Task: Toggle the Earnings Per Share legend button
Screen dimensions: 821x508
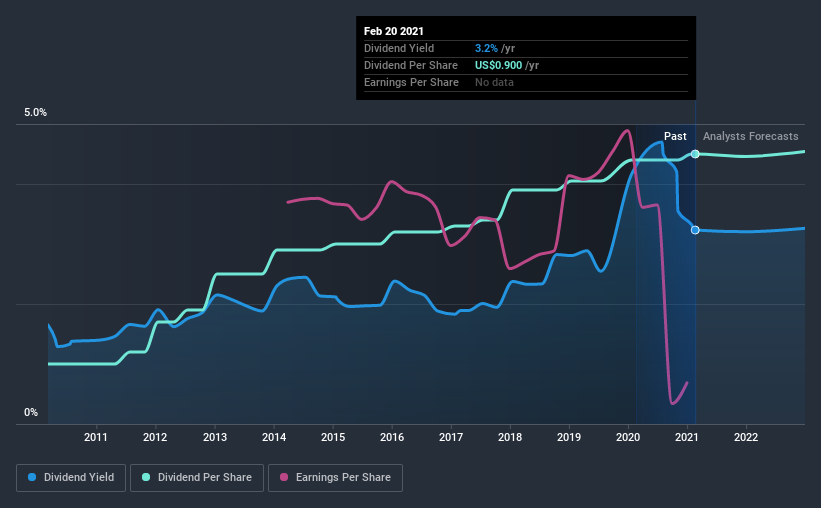Action: 335,478
